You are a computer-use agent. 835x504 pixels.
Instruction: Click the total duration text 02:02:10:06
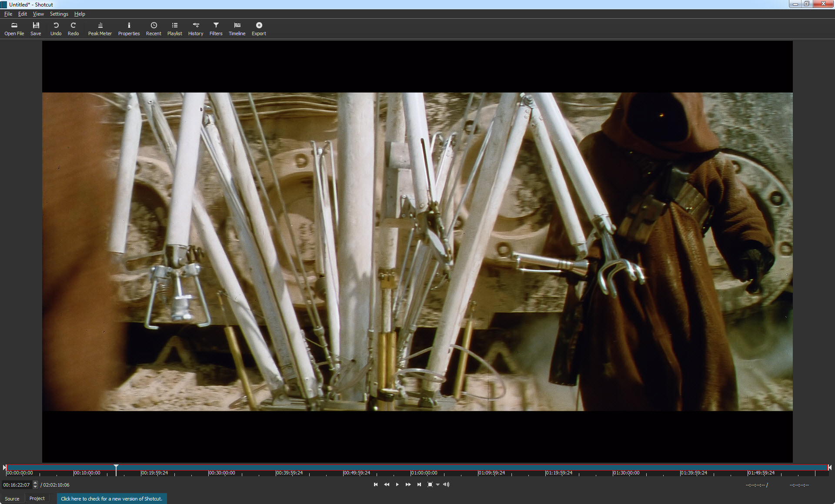(x=56, y=485)
